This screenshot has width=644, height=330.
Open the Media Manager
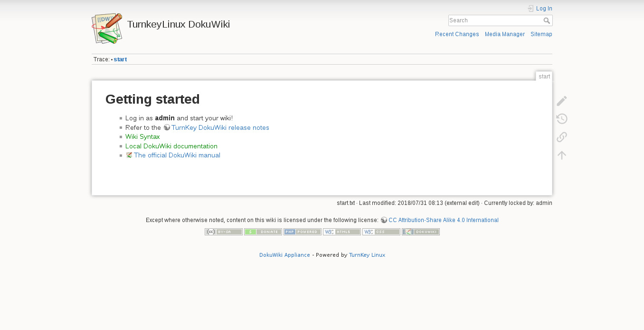click(x=505, y=34)
